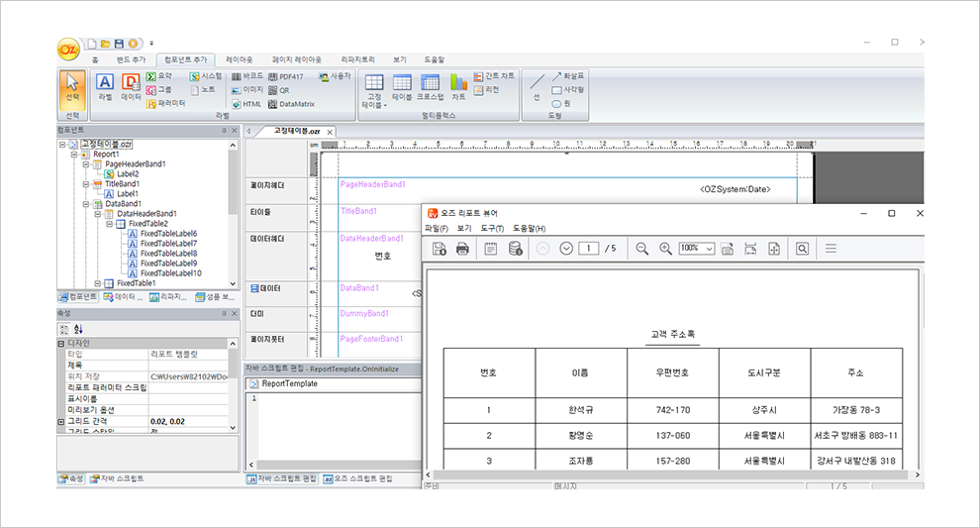Click the OZ application menu button
Screen dimensions: 980x528
pos(68,49)
